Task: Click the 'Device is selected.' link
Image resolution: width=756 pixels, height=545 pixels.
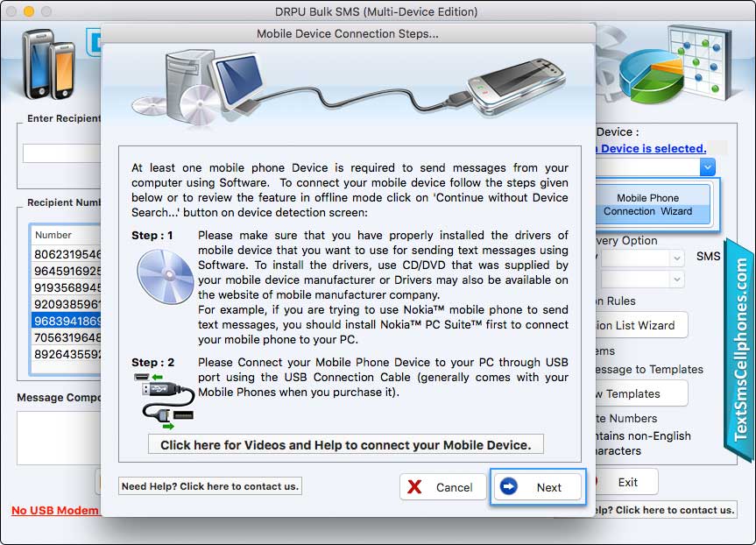Action: tap(652, 149)
